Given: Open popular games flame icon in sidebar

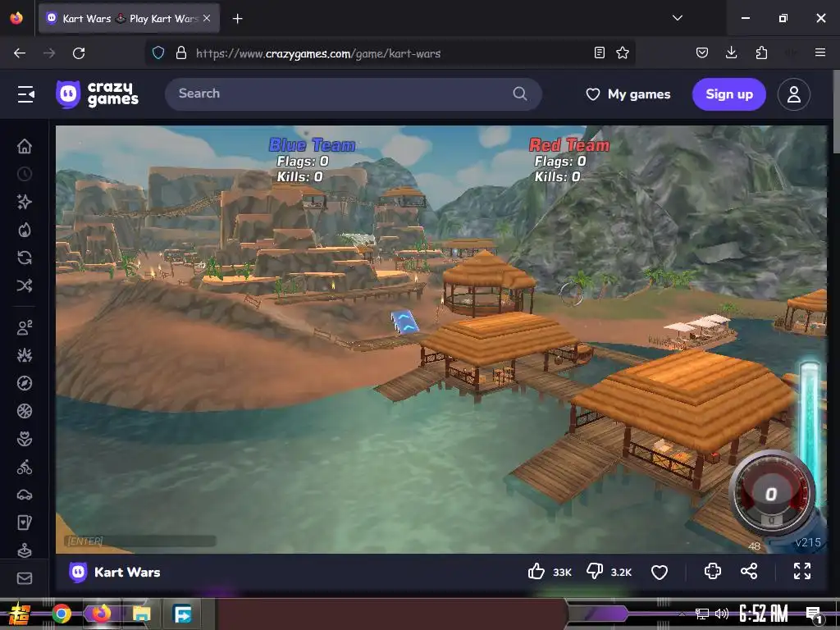Looking at the screenshot, I should pos(25,230).
